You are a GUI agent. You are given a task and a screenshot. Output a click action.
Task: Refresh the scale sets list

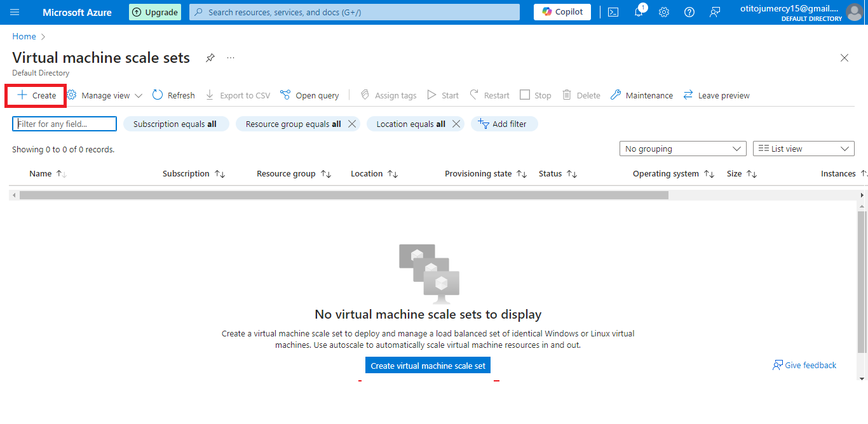coord(173,95)
